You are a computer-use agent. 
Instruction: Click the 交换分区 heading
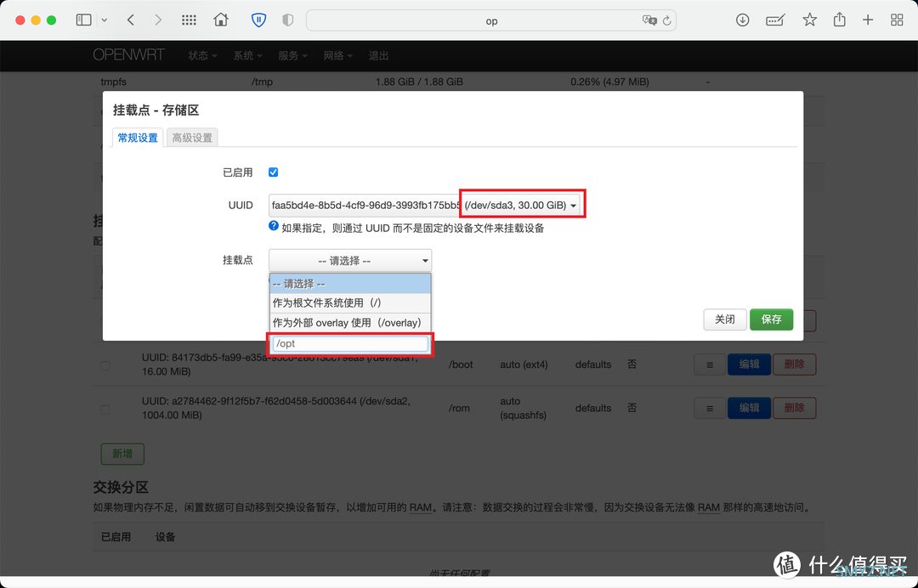click(121, 488)
